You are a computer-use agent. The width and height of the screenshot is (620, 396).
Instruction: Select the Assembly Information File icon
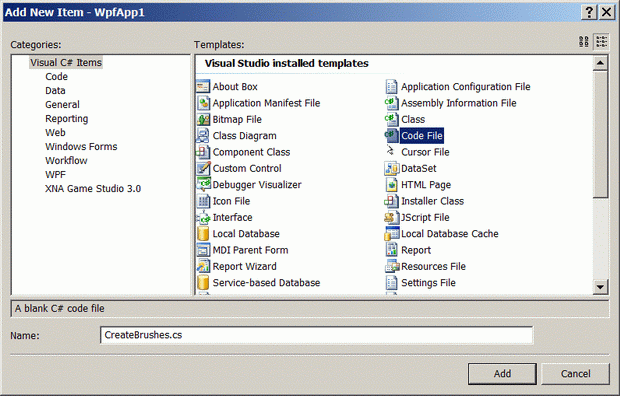coord(391,103)
